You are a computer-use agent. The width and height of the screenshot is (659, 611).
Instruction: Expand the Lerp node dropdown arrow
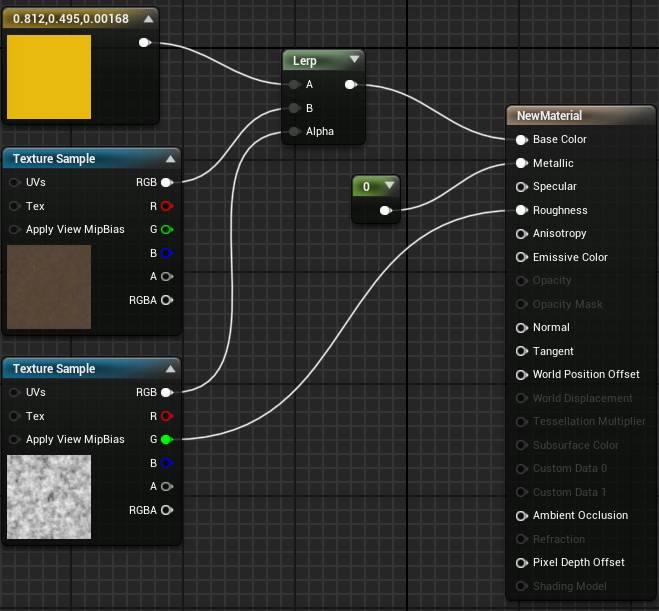click(354, 59)
